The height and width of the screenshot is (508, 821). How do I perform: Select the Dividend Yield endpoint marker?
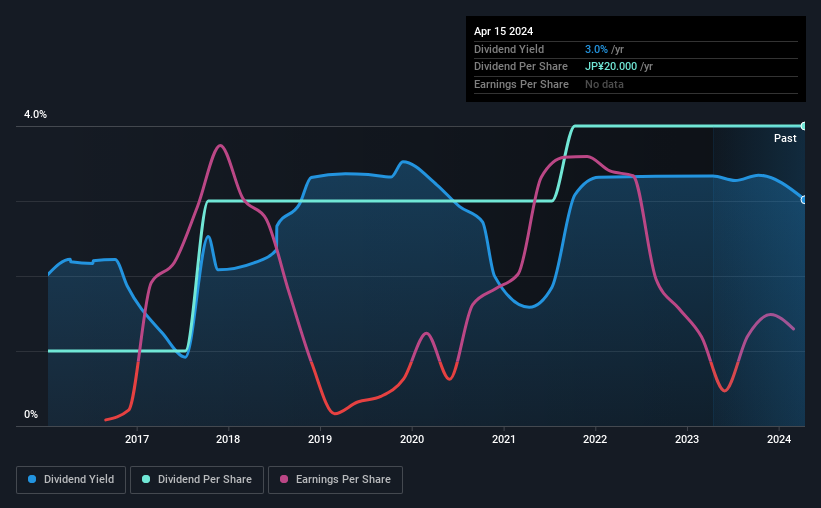(x=804, y=200)
